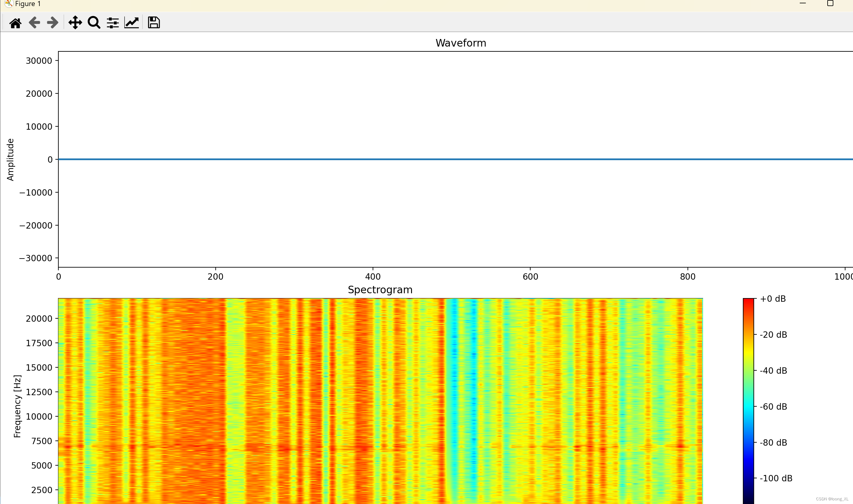
Task: Click the -80 dB colorbar label
Action: coord(773,443)
